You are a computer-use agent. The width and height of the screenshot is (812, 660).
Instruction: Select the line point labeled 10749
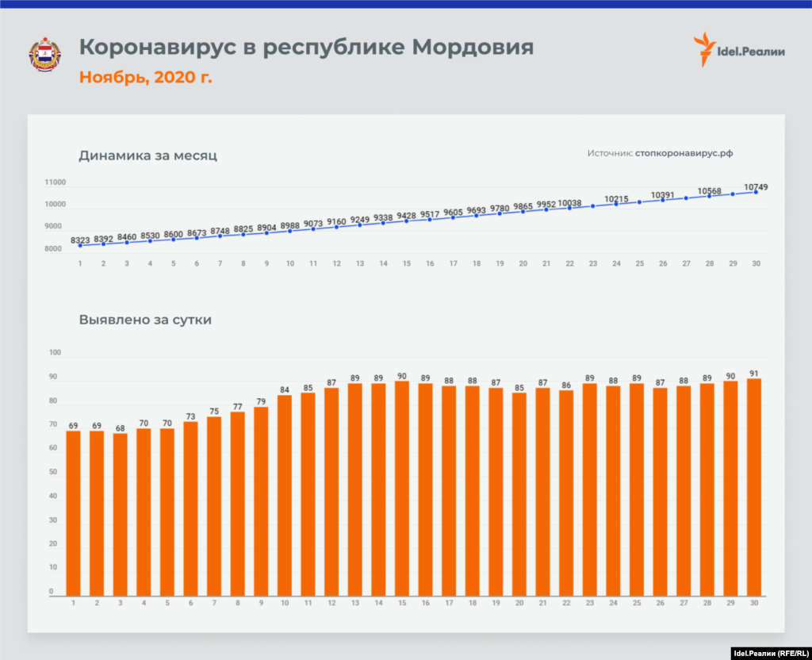point(756,192)
